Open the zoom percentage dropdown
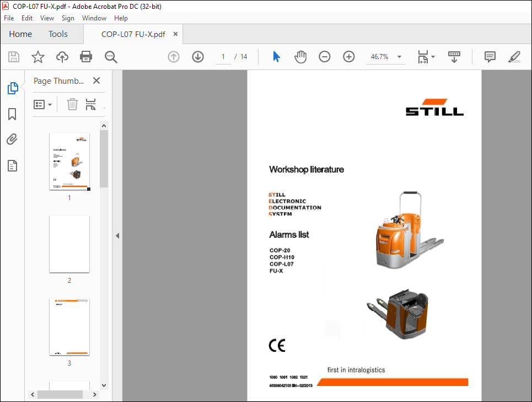Screen dimensions: 532x402 [399, 57]
